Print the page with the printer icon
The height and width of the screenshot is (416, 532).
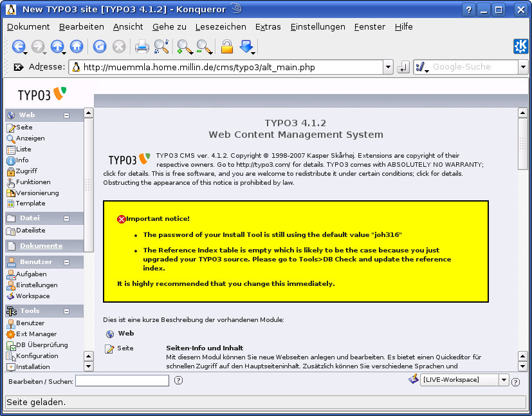(x=142, y=46)
